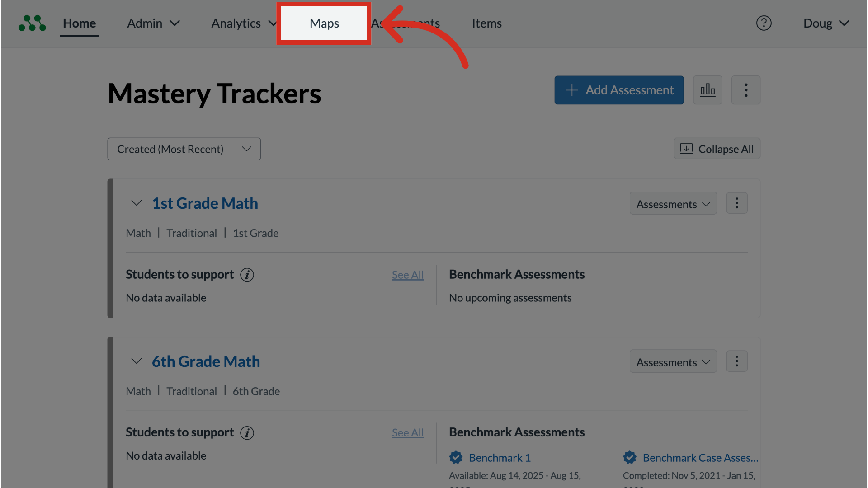
Task: Click the green MasteryConnect logo
Action: [x=32, y=23]
